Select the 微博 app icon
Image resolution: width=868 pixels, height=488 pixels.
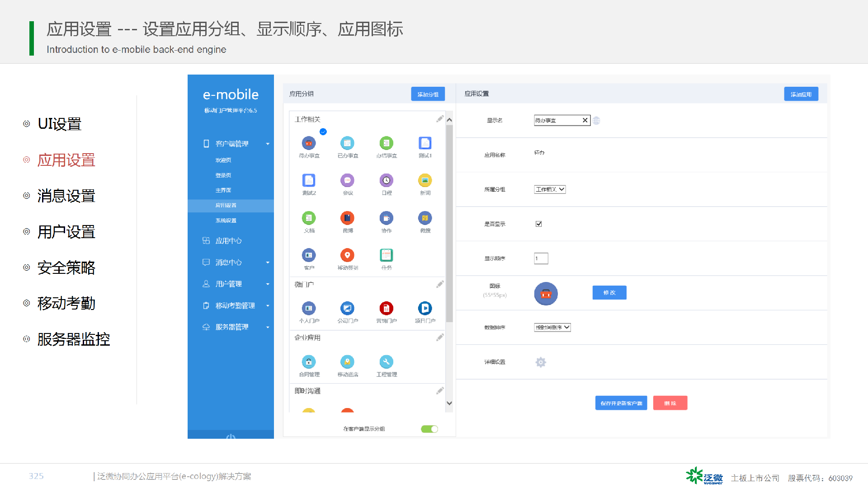pos(347,218)
